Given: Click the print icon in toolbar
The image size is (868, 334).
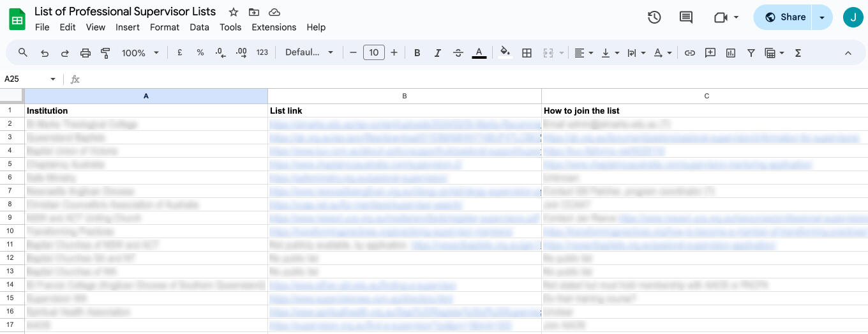Looking at the screenshot, I should click(x=85, y=53).
